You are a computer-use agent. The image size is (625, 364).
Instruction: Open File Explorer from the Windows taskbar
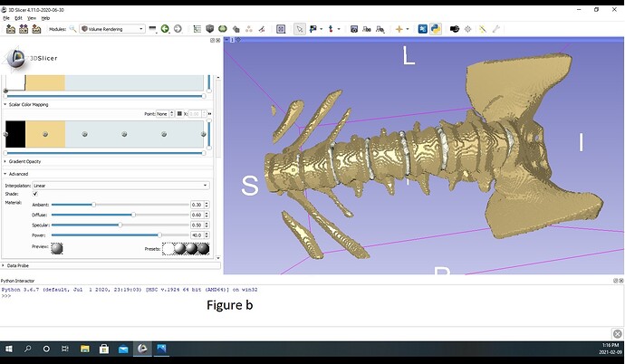(x=84, y=349)
